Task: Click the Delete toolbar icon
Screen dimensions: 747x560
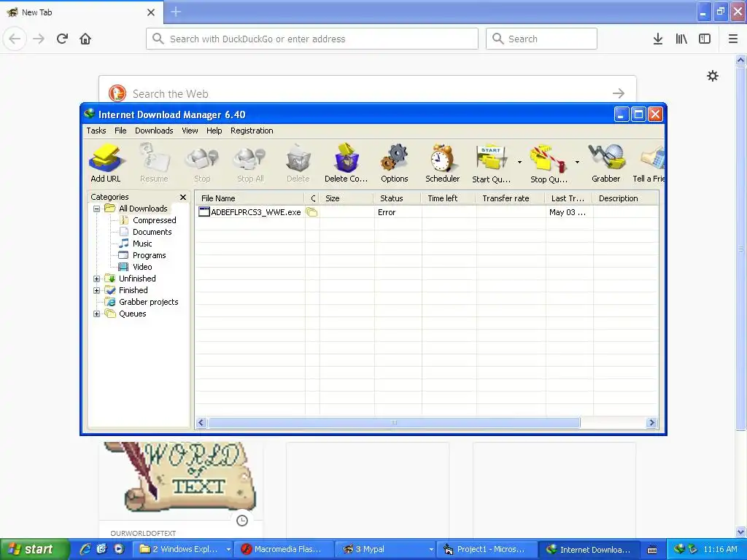Action: click(x=298, y=163)
